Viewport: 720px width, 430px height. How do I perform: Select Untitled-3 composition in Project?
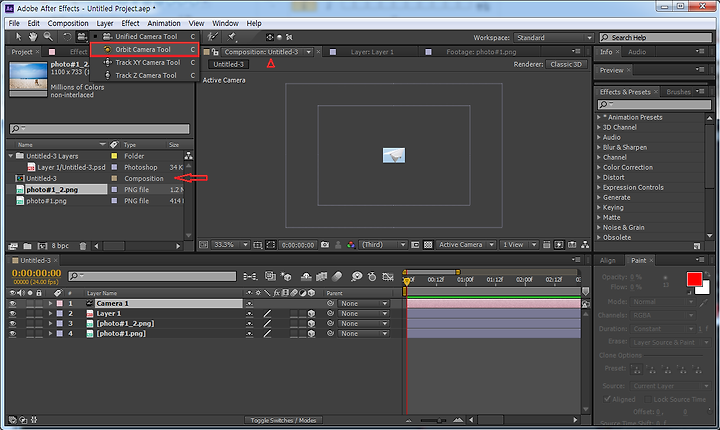click(41, 178)
